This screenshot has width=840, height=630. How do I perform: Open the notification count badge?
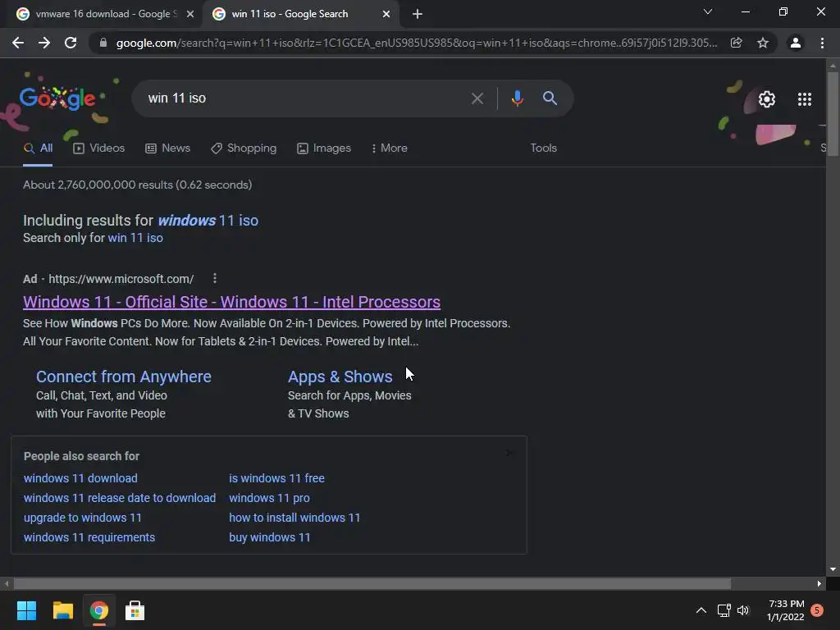pos(817,610)
